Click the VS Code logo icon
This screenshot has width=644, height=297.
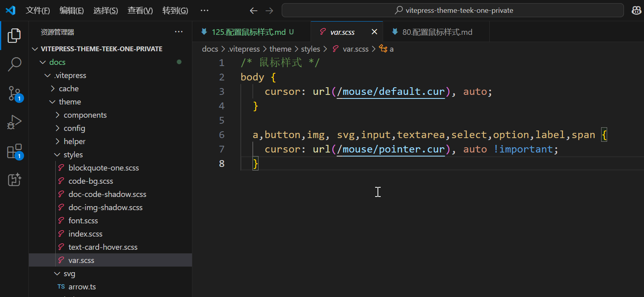click(x=10, y=10)
